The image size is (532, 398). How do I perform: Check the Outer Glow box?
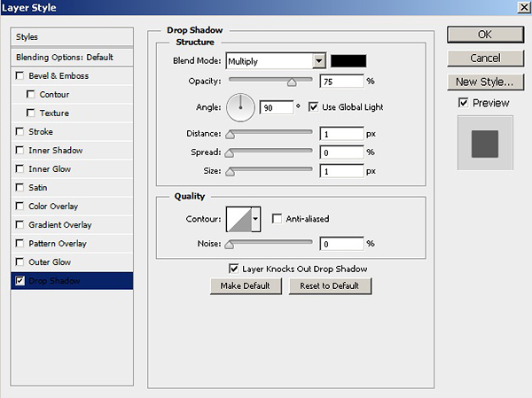pyautogui.click(x=20, y=262)
